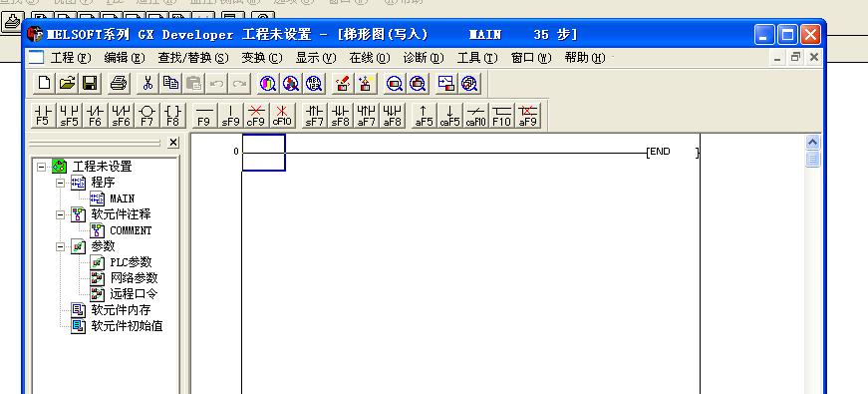Delete a vertical line with cF10
Image resolution: width=868 pixels, height=394 pixels.
tap(282, 116)
